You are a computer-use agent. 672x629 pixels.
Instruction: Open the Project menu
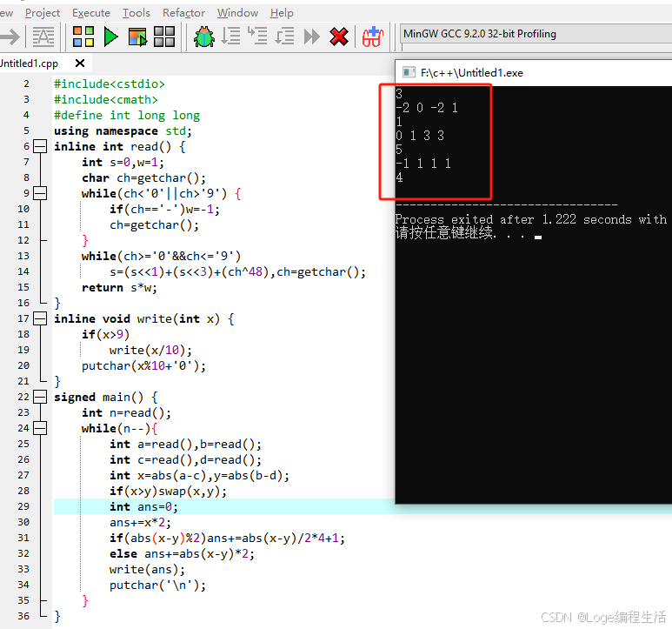click(43, 13)
